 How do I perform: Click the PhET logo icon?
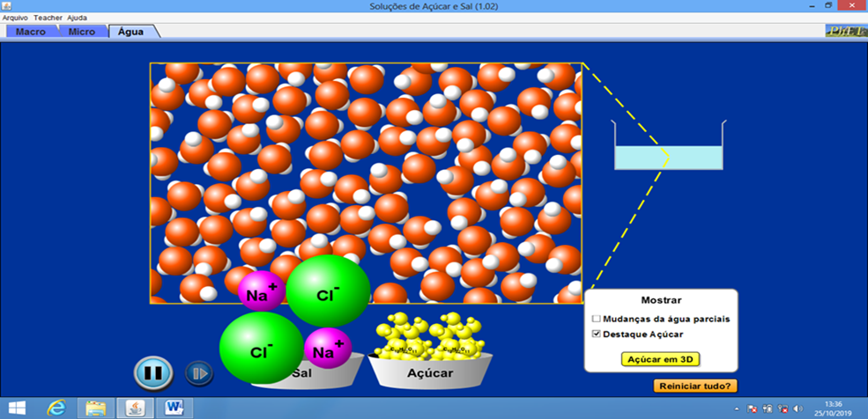tap(843, 31)
